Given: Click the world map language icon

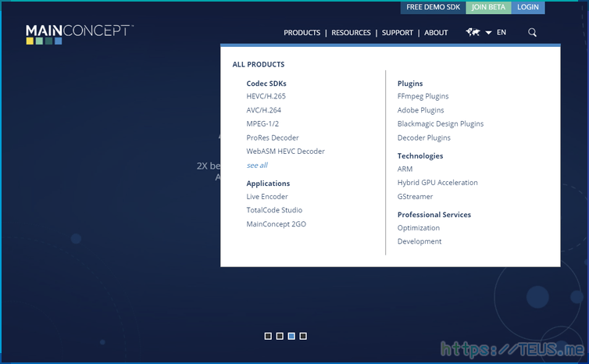Looking at the screenshot, I should click(x=473, y=32).
